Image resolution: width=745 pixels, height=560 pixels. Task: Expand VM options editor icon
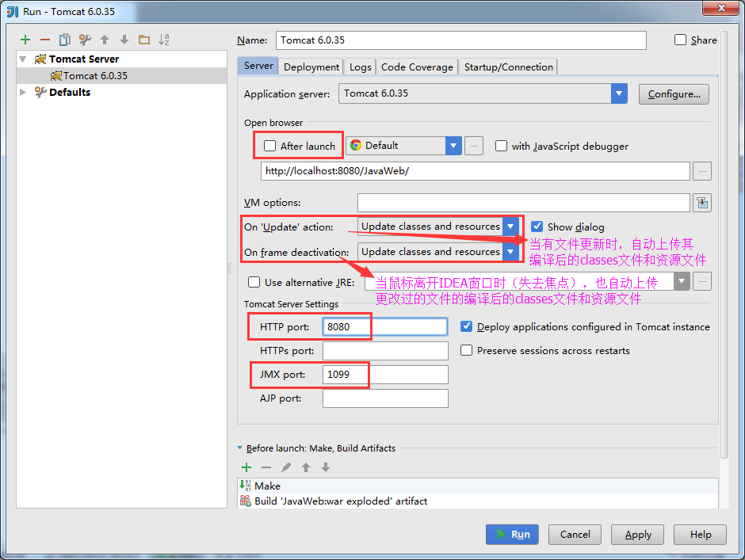(x=701, y=203)
